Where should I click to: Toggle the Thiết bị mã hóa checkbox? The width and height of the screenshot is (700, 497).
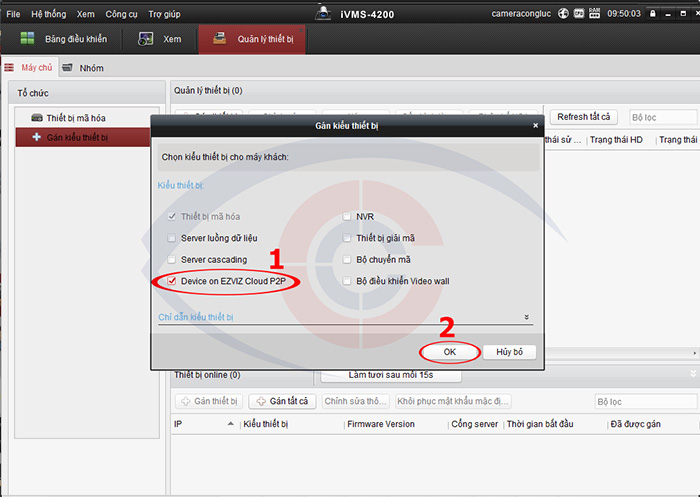[171, 217]
